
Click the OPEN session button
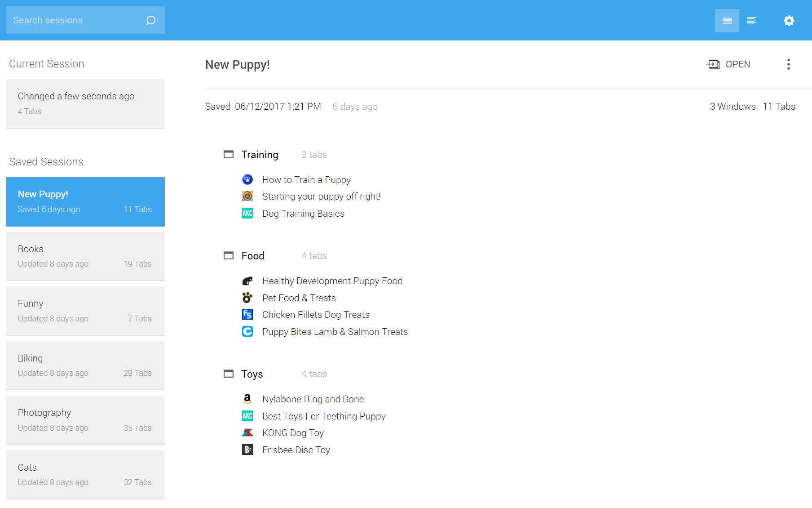[x=728, y=64]
